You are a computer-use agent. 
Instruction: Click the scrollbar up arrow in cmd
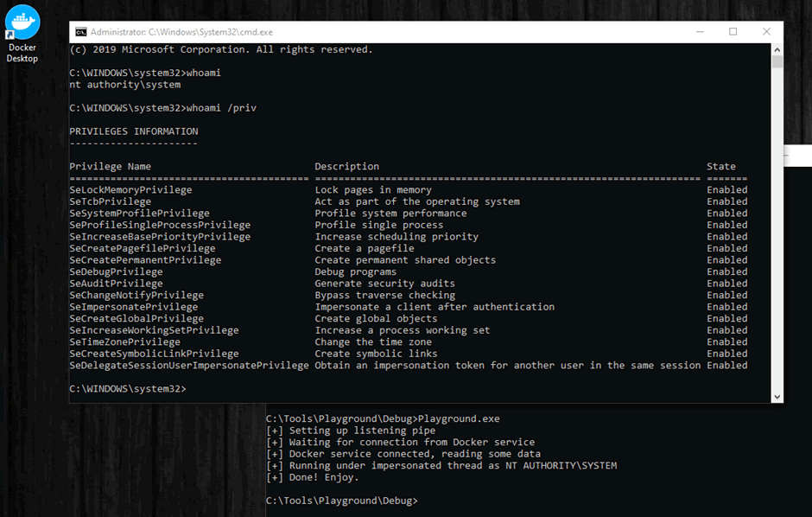pos(777,49)
